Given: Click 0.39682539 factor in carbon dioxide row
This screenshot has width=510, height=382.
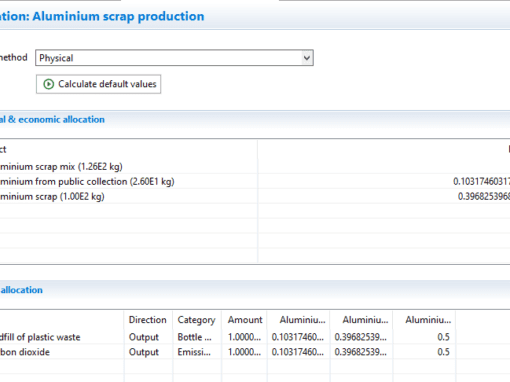Looking at the screenshot, I should [361, 352].
